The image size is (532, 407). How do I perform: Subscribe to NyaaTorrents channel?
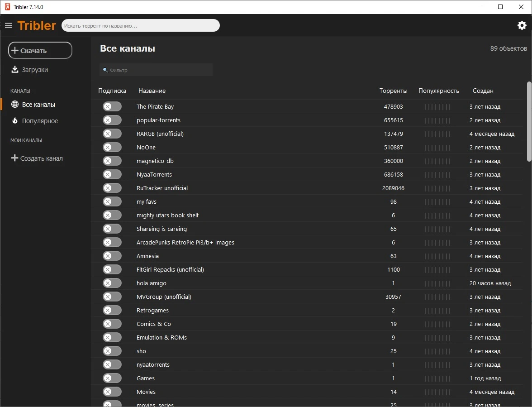coord(112,174)
